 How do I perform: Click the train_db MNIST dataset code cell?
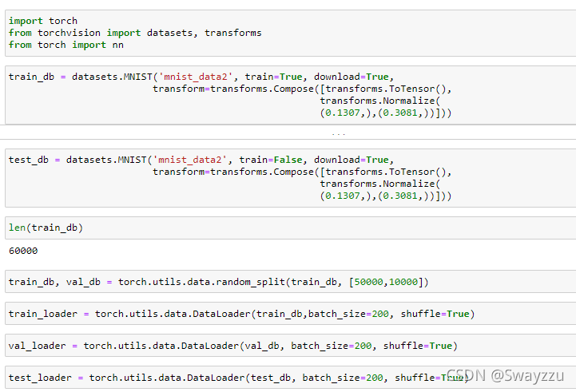tap(291, 95)
